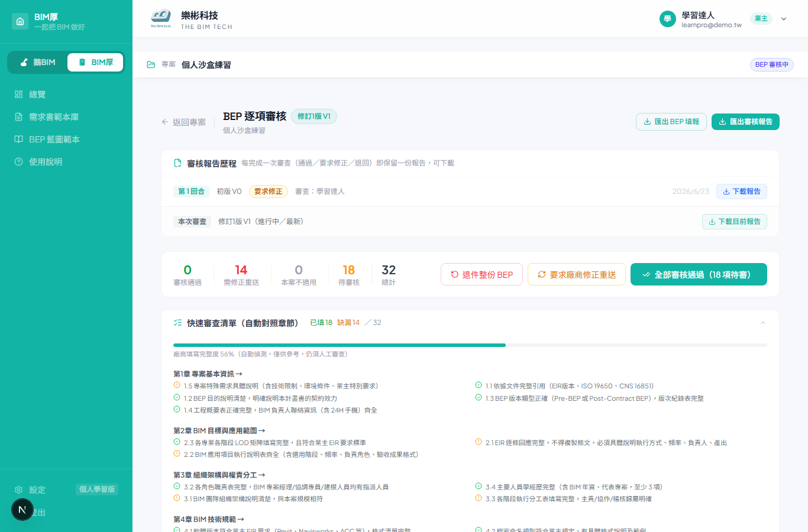The image size is (808, 532).
Task: Click item 3.2 各角色職責表完整 text
Action: click(x=286, y=487)
